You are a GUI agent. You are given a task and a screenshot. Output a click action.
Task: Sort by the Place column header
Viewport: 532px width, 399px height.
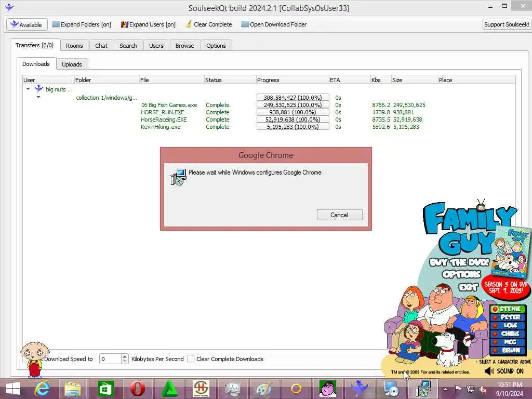click(476, 80)
